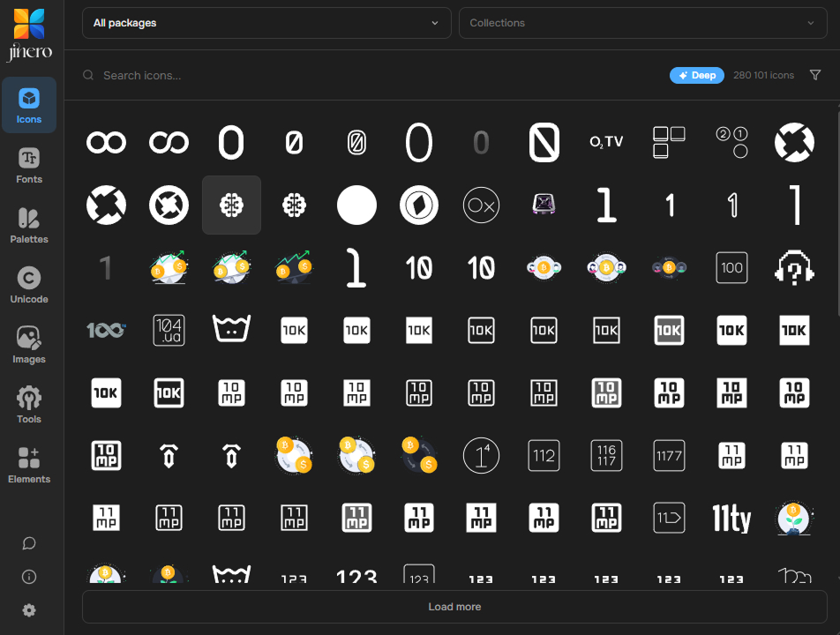The height and width of the screenshot is (635, 840).
Task: Pick the circled 2 and 1 numbers icon
Action: point(731,142)
